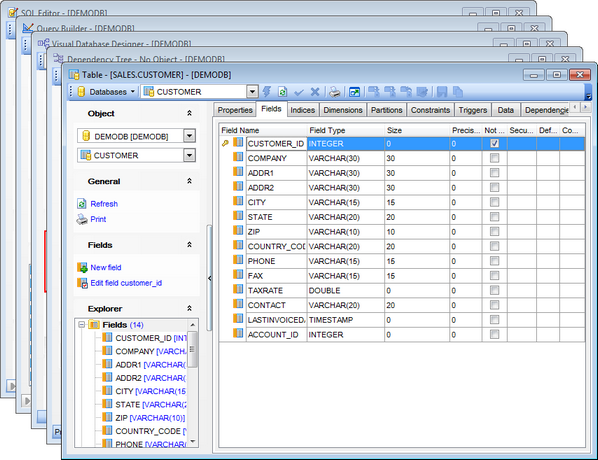Click the New field link
598x460 pixels.
[106, 267]
